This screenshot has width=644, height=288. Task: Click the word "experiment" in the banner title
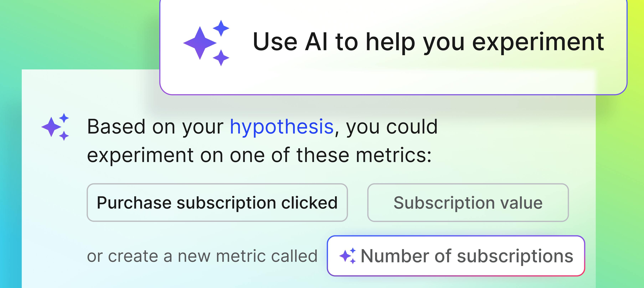(538, 42)
